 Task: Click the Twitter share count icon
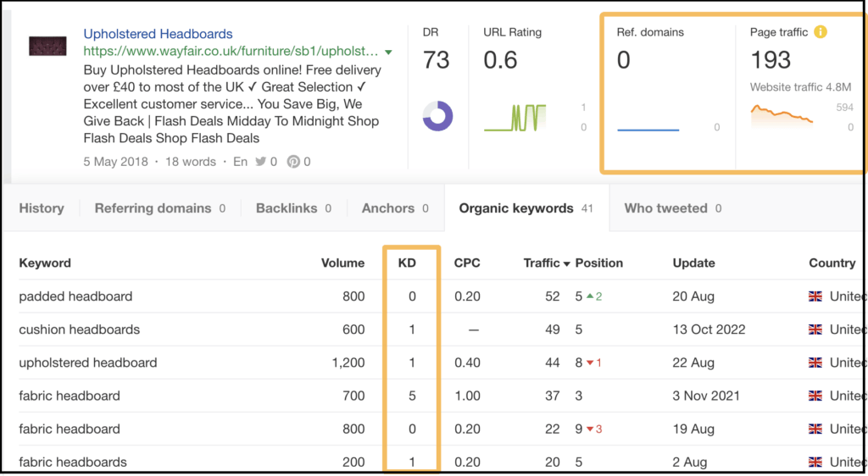click(261, 162)
